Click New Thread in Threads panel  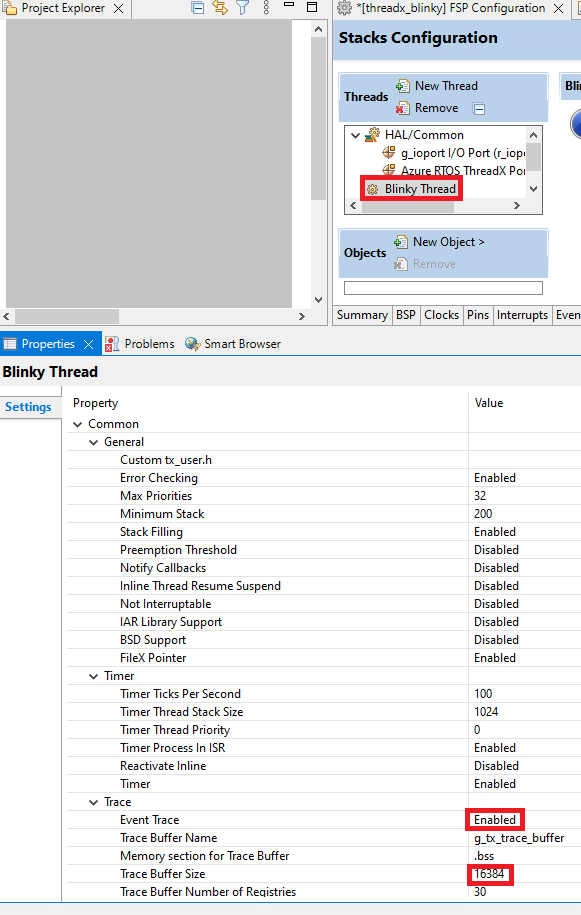point(437,86)
